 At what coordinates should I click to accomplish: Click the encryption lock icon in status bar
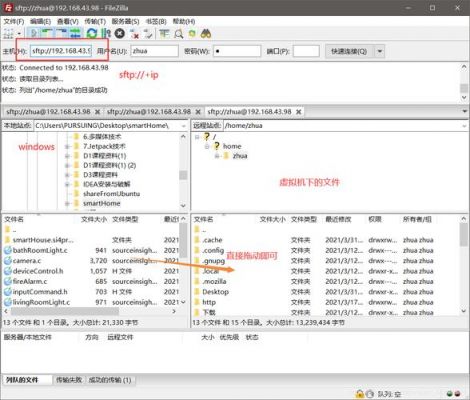359,394
